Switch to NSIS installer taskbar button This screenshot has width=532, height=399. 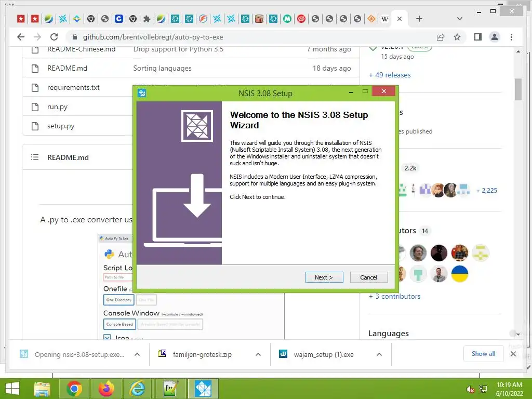(203, 389)
